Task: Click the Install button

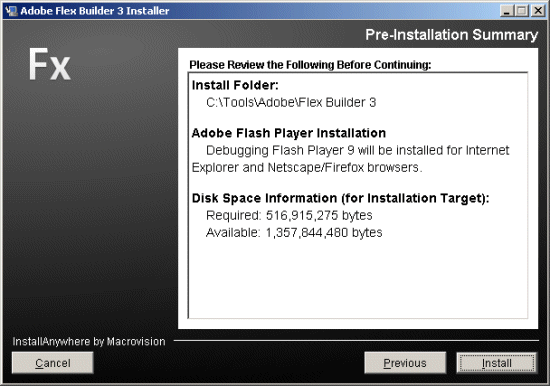Action: click(x=496, y=363)
